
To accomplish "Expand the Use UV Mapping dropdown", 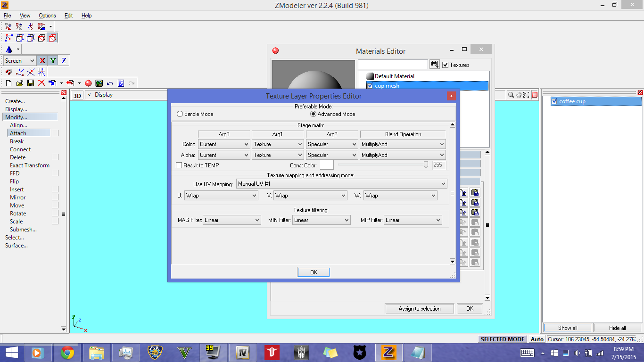I will (x=341, y=184).
